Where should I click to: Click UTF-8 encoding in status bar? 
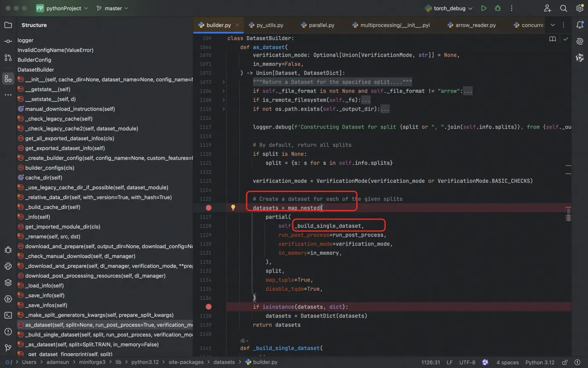pyautogui.click(x=467, y=362)
